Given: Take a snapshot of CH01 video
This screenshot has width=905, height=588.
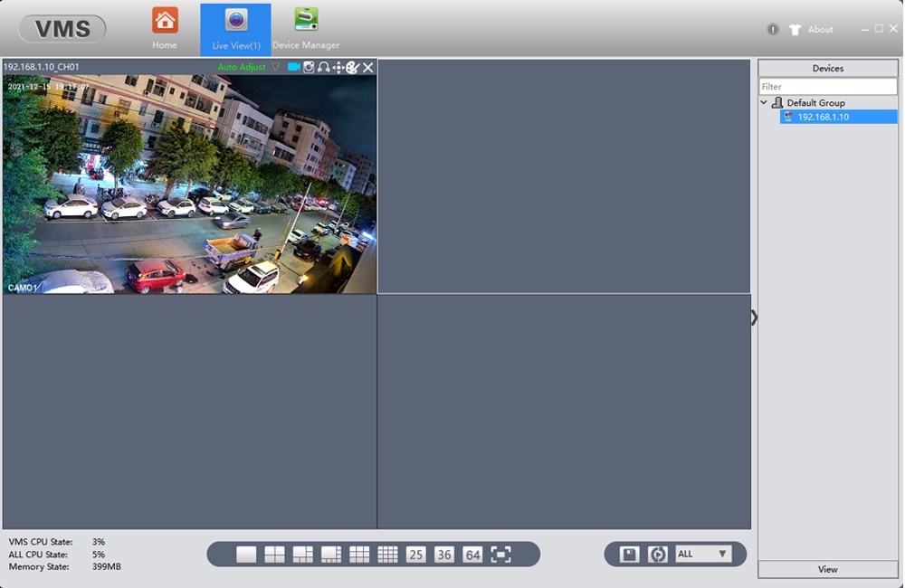Looking at the screenshot, I should pos(309,67).
